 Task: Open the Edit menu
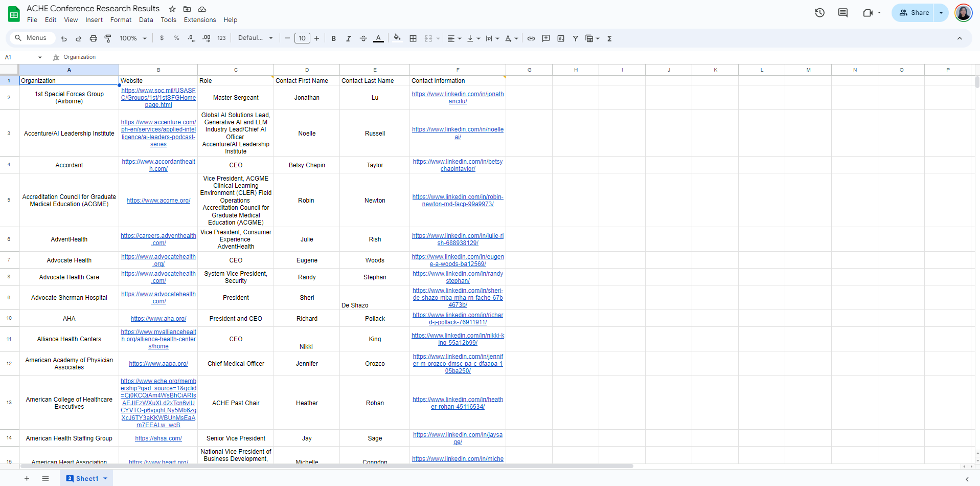51,20
